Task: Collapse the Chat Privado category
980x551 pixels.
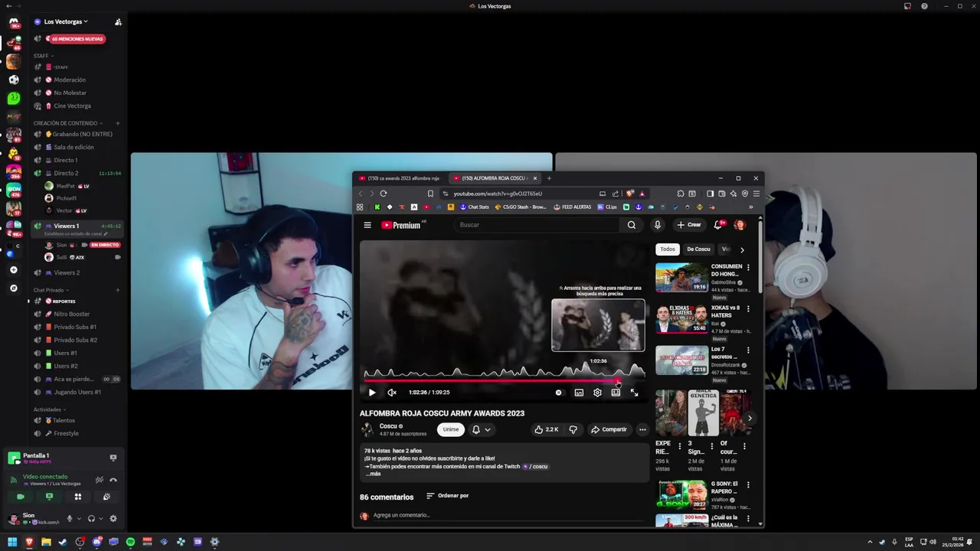Action: click(51, 290)
